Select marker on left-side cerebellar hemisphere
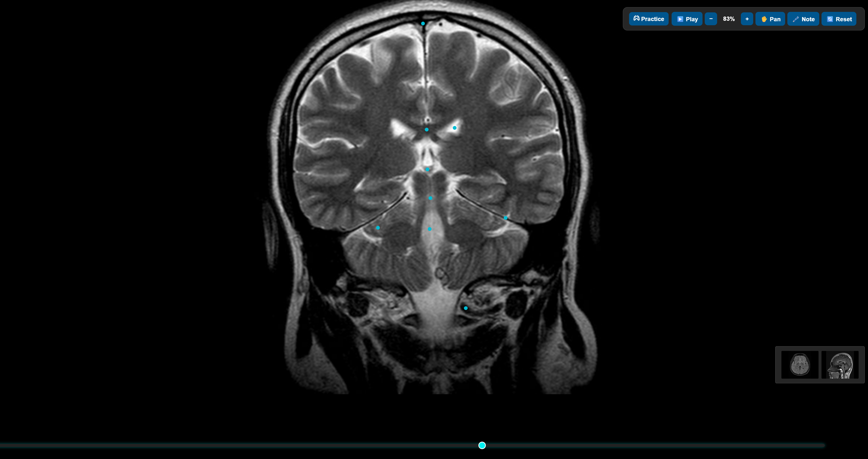This screenshot has width=868, height=459. 378,228
